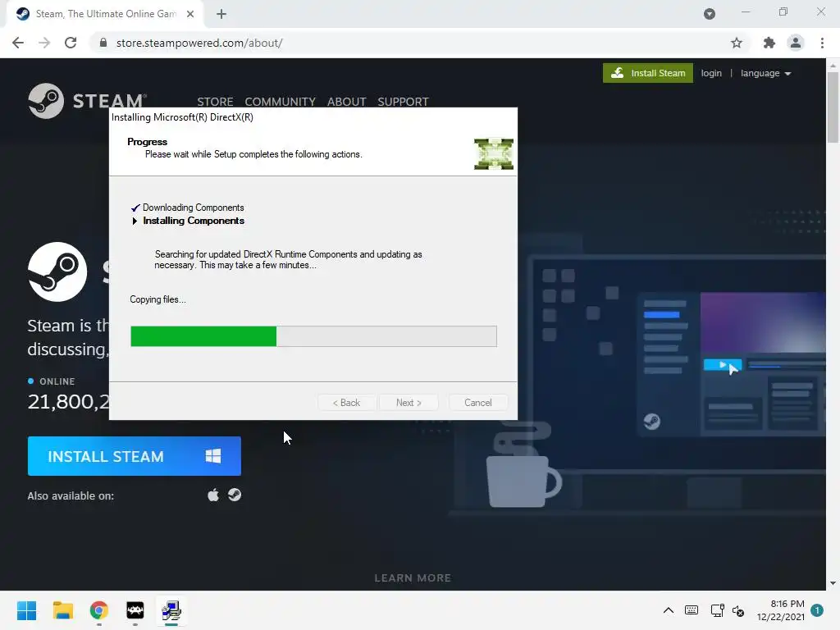Click the Steam logo in the header
The height and width of the screenshot is (630, 840).
[87, 101]
